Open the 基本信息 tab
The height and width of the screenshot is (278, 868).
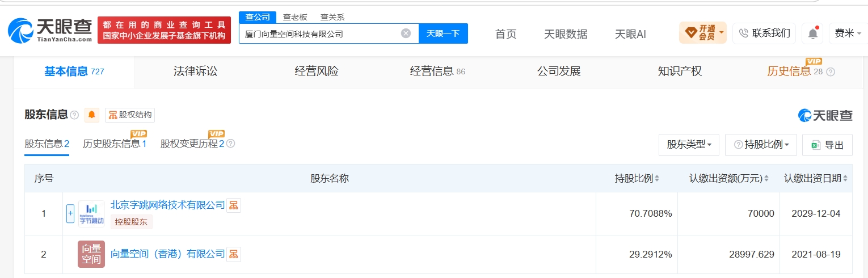coord(74,71)
